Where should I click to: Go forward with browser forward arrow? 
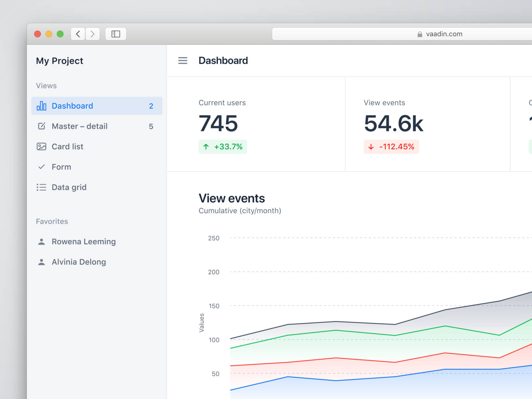93,34
